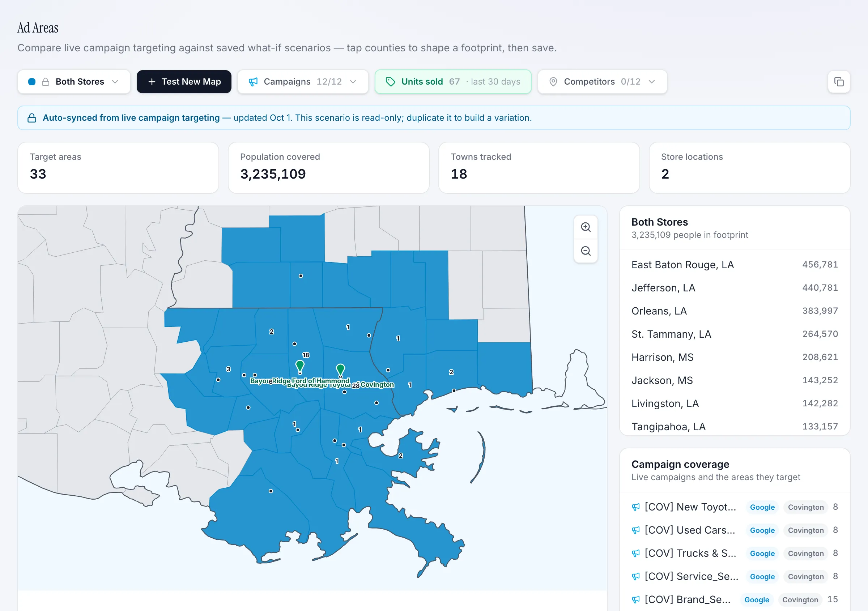Click the lock icon in the auto-synced banner
The image size is (868, 611).
[32, 118]
